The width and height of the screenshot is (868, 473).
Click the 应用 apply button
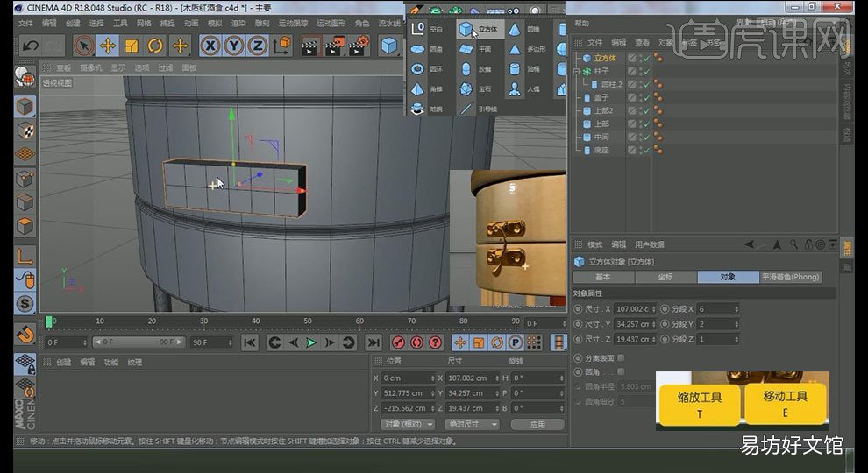[537, 424]
